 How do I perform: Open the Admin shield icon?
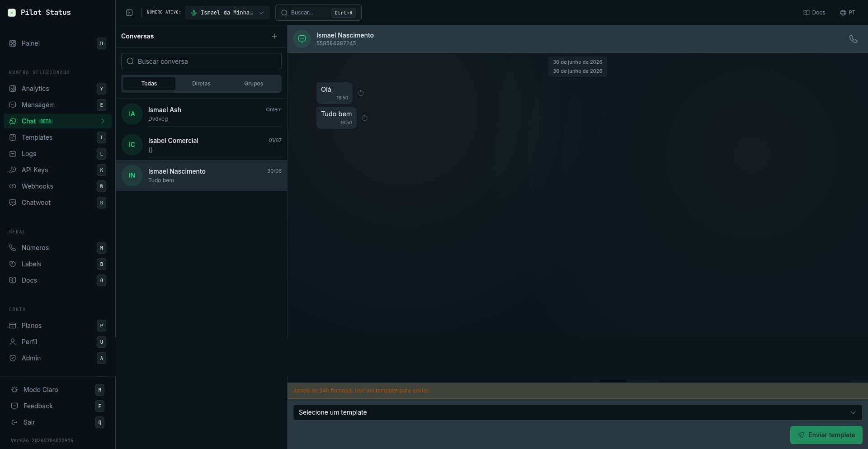click(x=13, y=358)
